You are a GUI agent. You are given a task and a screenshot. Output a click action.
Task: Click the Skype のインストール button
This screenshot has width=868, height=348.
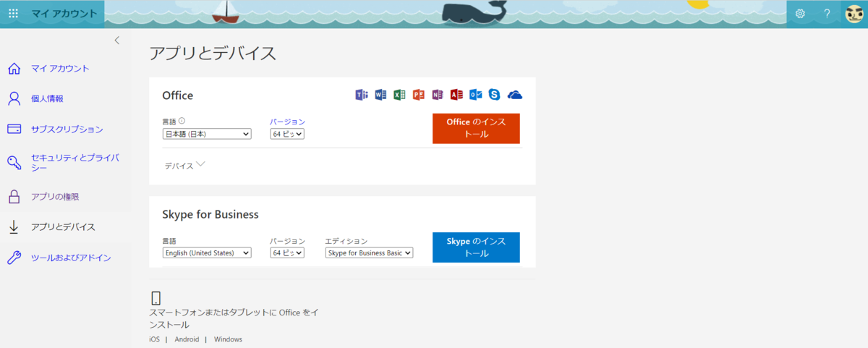coord(476,247)
